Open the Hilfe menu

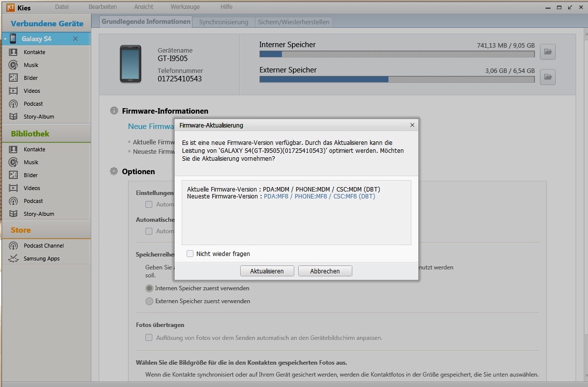point(226,7)
